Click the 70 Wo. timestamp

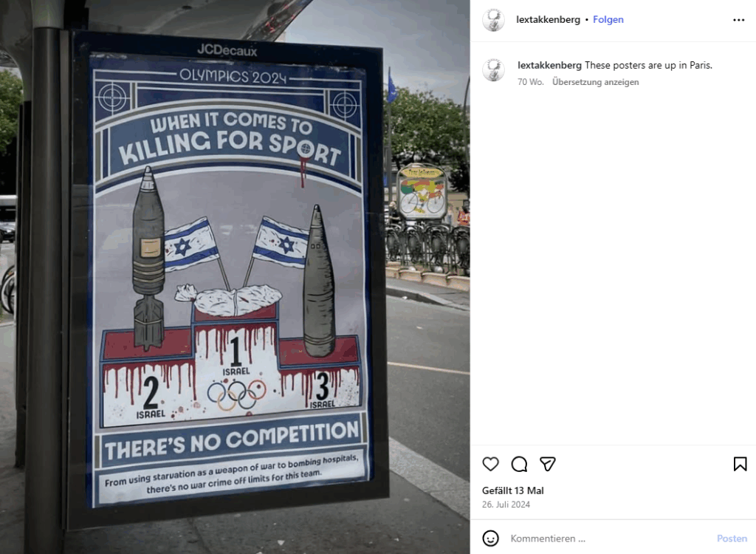530,82
